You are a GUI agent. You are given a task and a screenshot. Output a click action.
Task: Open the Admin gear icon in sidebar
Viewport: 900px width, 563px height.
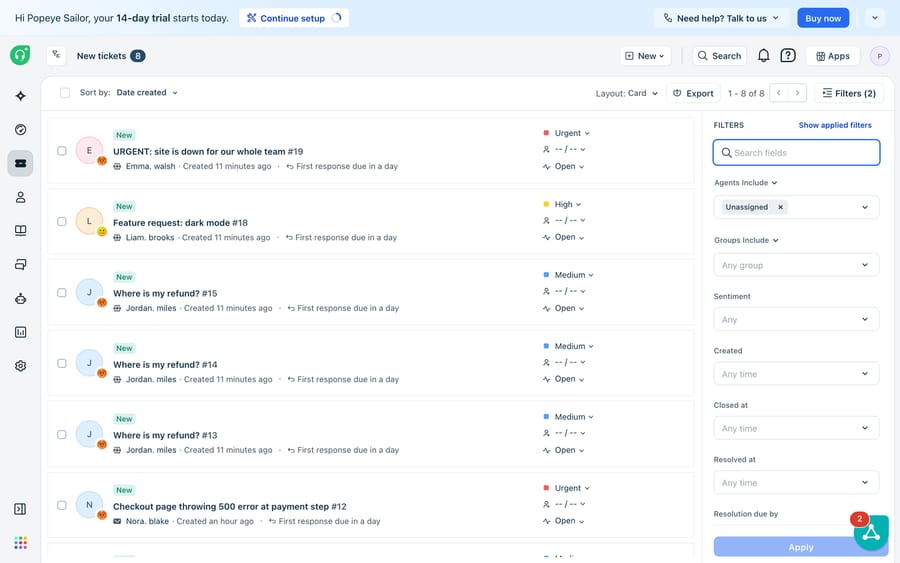(21, 366)
